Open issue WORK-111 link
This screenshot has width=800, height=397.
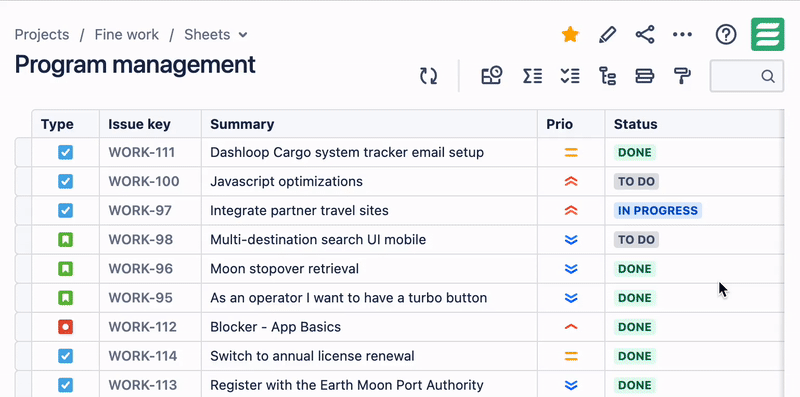coord(141,152)
